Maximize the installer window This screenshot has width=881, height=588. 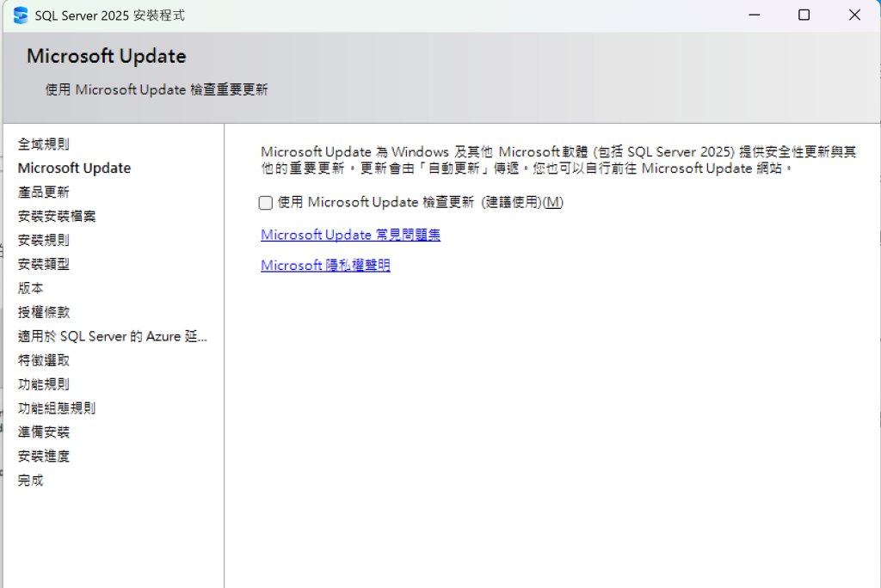(x=804, y=15)
